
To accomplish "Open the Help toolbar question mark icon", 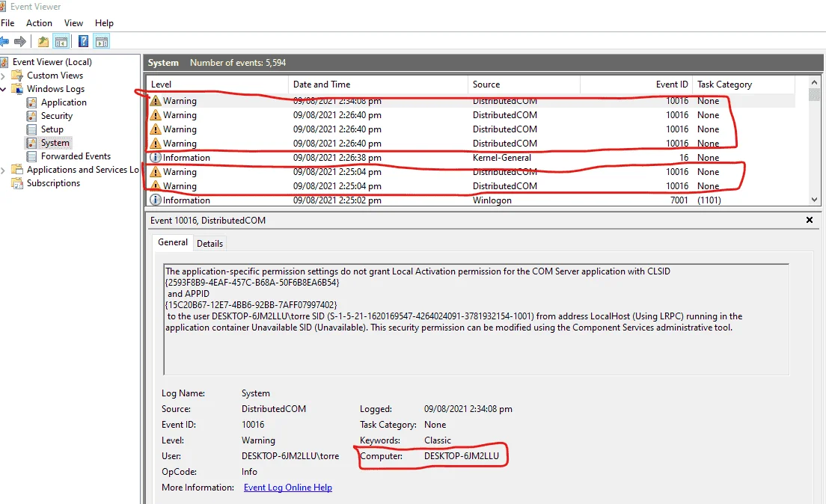I will point(83,41).
